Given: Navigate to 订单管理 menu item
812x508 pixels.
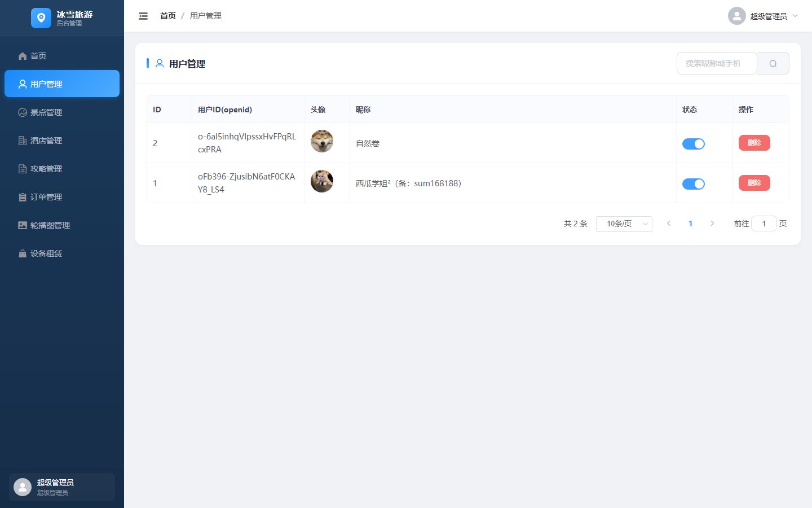Looking at the screenshot, I should coord(62,197).
